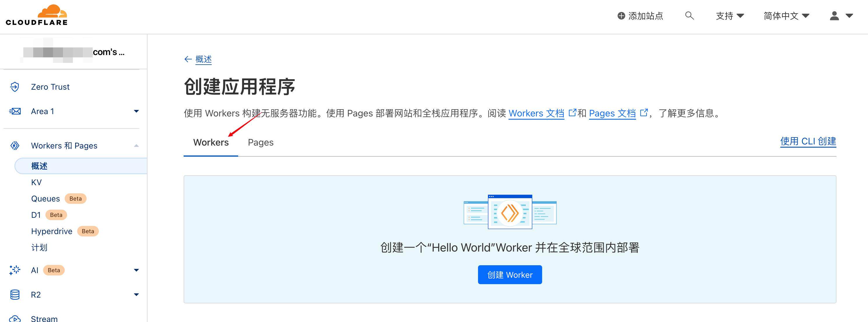Select the Workers tab

(211, 142)
